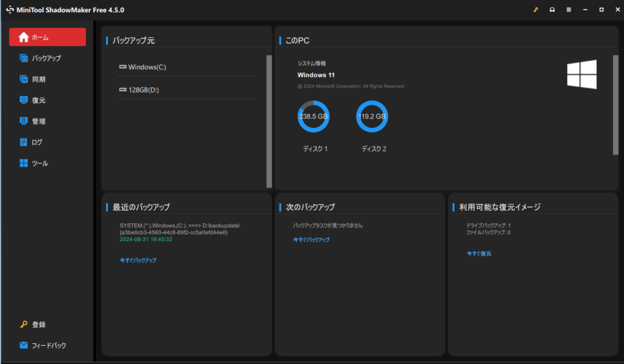Open the 復元 restore section
624x364 pixels.
pos(38,100)
